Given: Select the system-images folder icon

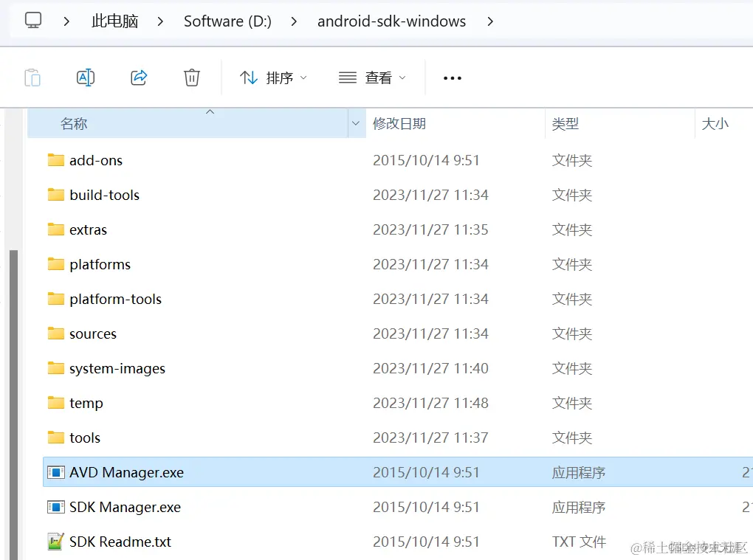Looking at the screenshot, I should pyautogui.click(x=55, y=368).
